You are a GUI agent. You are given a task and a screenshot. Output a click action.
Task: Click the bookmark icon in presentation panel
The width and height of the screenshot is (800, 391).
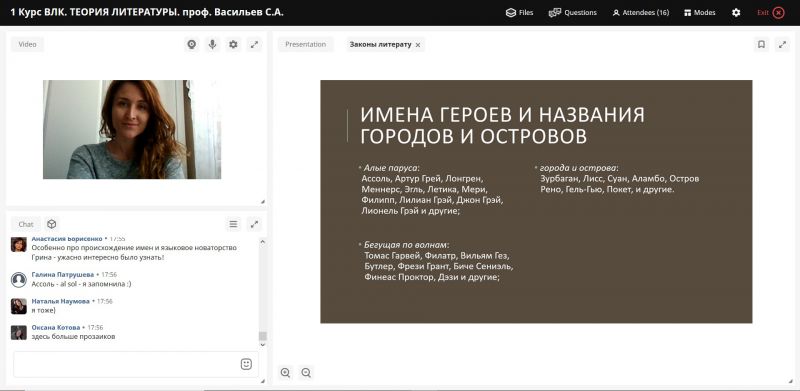761,44
